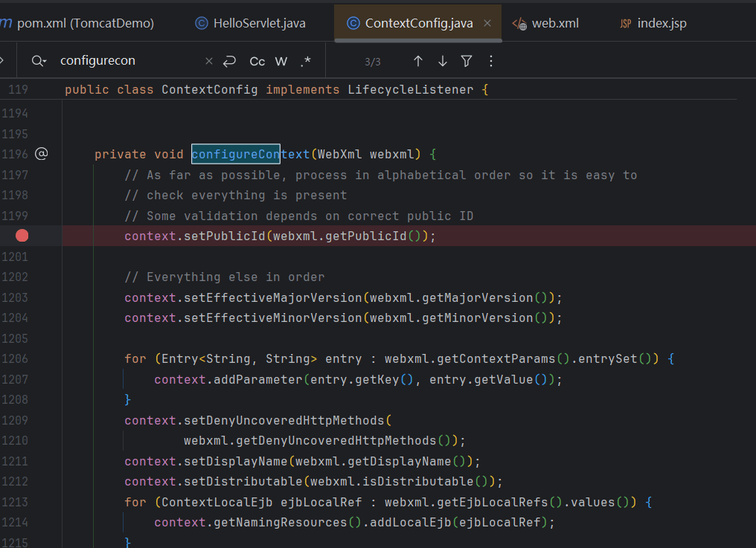Image resolution: width=756 pixels, height=548 pixels.
Task: Switch to the index.jsp tab
Action: click(x=653, y=23)
